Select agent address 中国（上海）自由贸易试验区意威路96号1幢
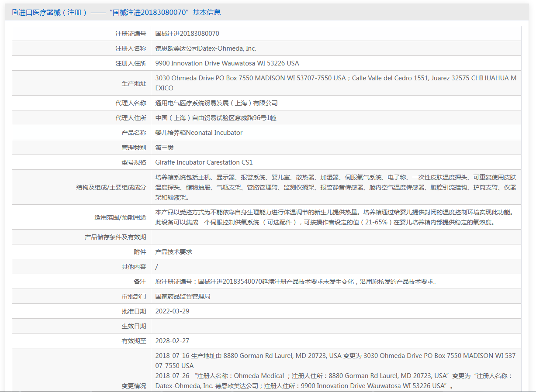This screenshot has height=392, width=536. coord(216,118)
